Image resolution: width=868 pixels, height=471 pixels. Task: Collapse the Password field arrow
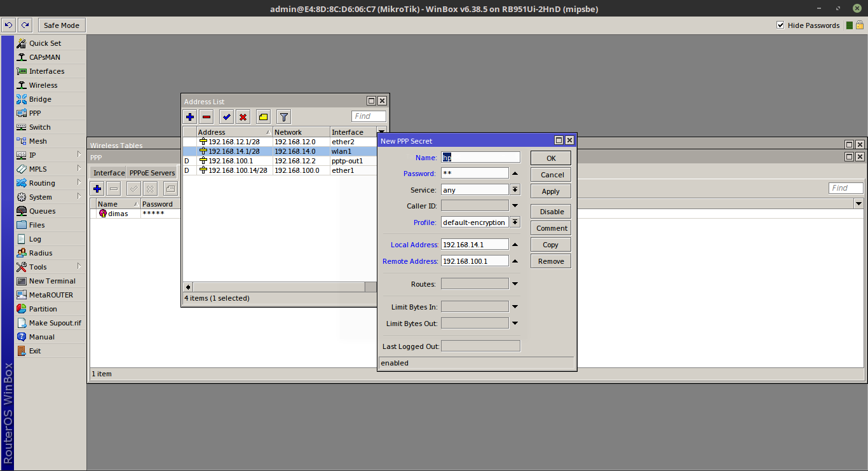[515, 174]
